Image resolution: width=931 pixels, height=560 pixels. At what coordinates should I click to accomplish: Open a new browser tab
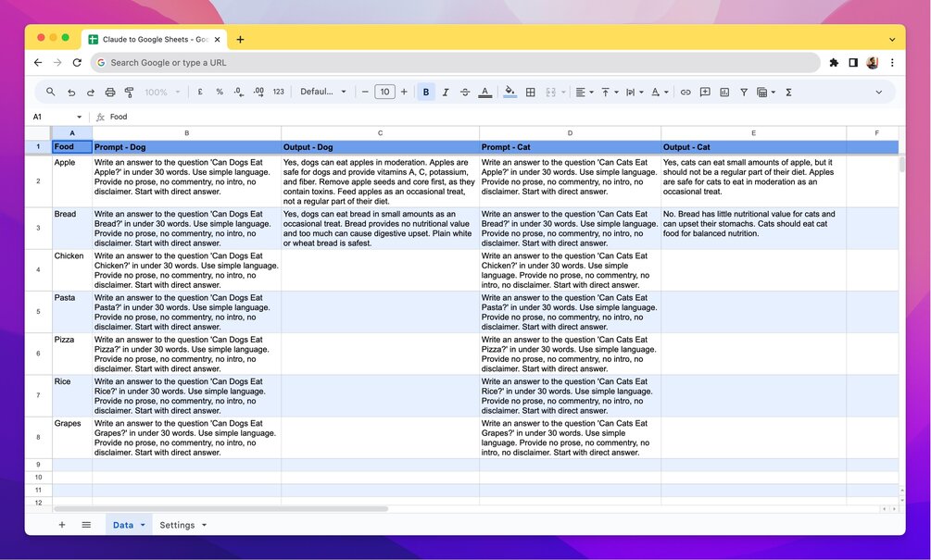click(240, 40)
